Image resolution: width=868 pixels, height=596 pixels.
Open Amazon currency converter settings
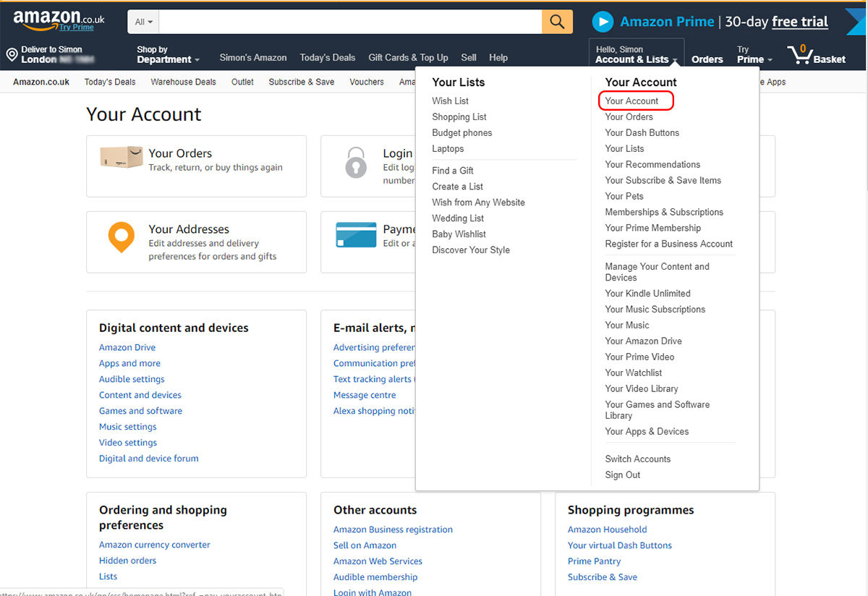click(x=154, y=545)
